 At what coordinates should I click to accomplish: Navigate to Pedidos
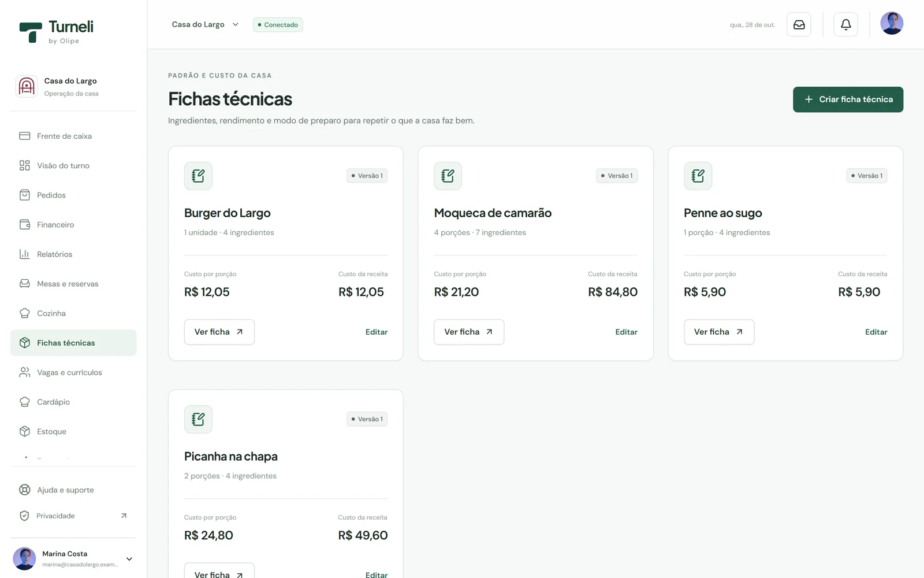pos(73,195)
